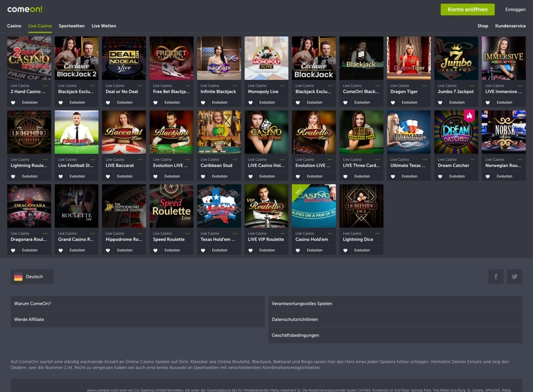Open more options dots for Caribbean Stud
This screenshot has height=392, width=533.
click(x=235, y=160)
